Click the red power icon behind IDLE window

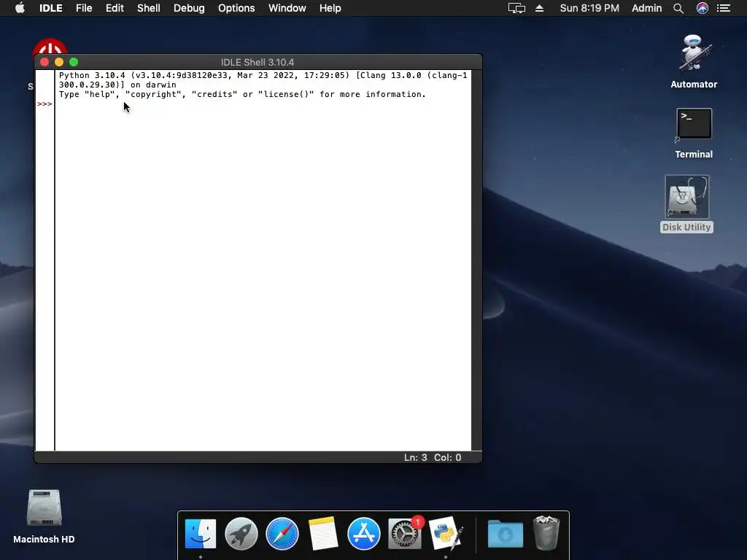click(50, 46)
